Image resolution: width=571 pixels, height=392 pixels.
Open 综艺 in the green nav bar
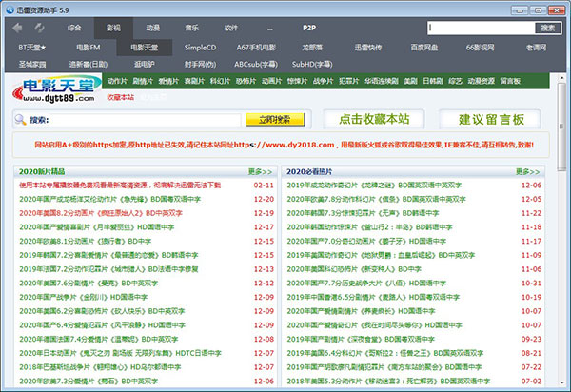455,81
